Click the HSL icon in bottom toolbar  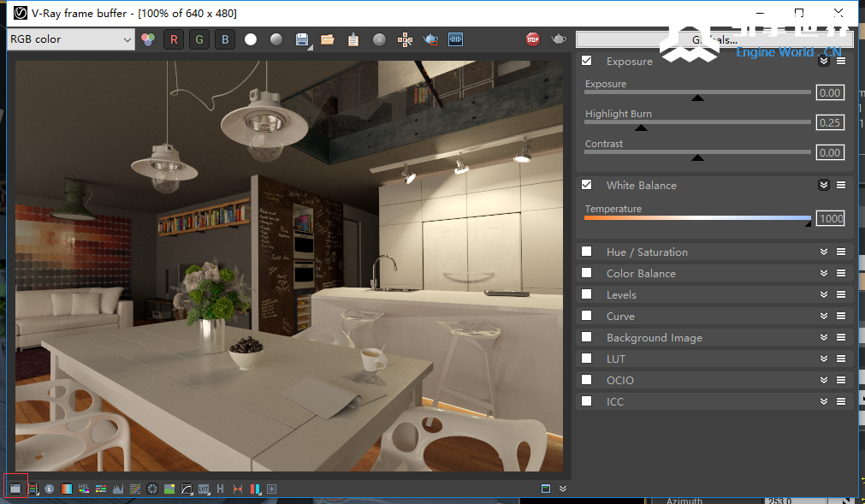84,489
